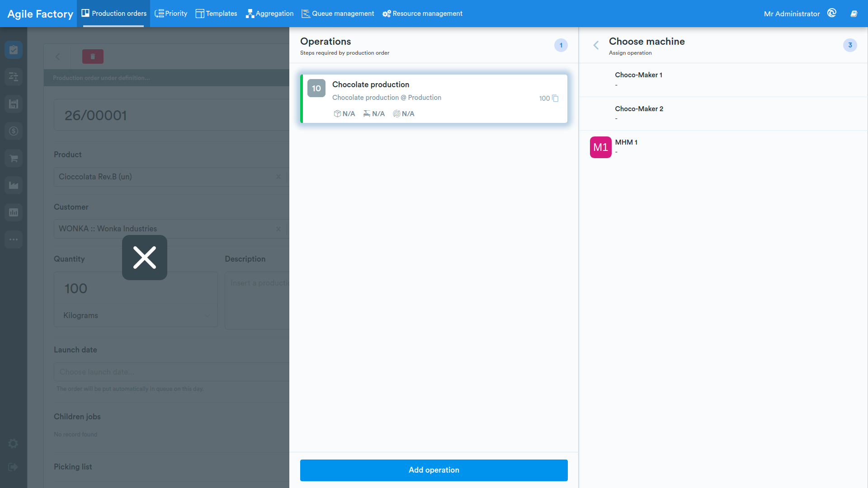Open the factory sidebar icon
Screen dimensions: 868x488
[14, 185]
